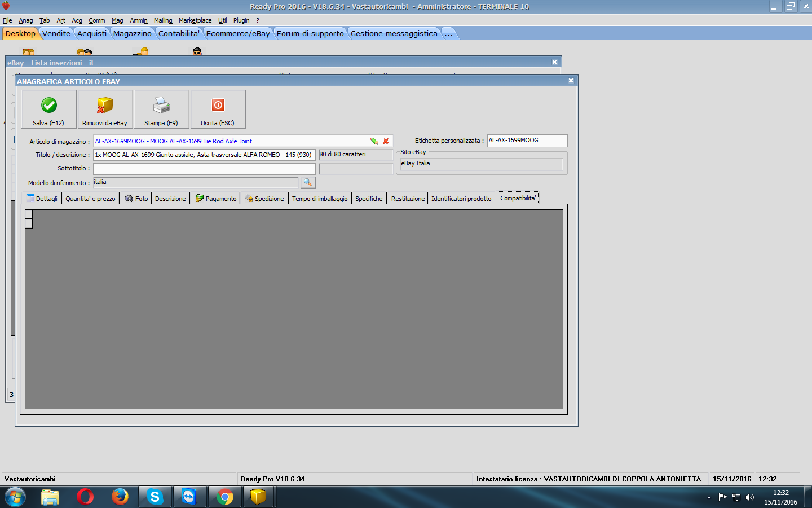This screenshot has height=508, width=812.
Task: Switch to the Ecommerce/eBay main tab
Action: coord(238,33)
